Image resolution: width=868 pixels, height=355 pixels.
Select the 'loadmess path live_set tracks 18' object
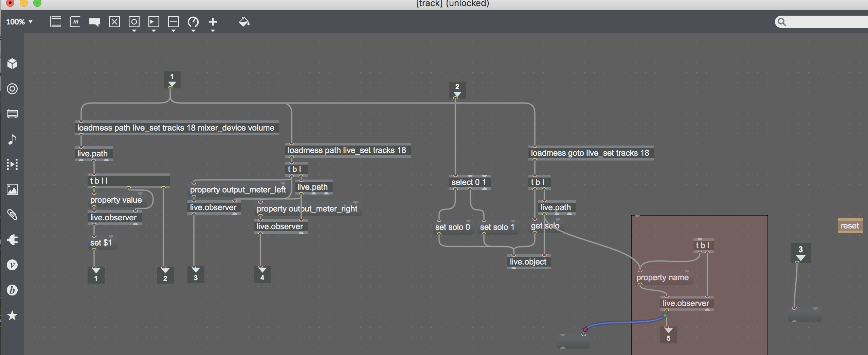click(348, 150)
